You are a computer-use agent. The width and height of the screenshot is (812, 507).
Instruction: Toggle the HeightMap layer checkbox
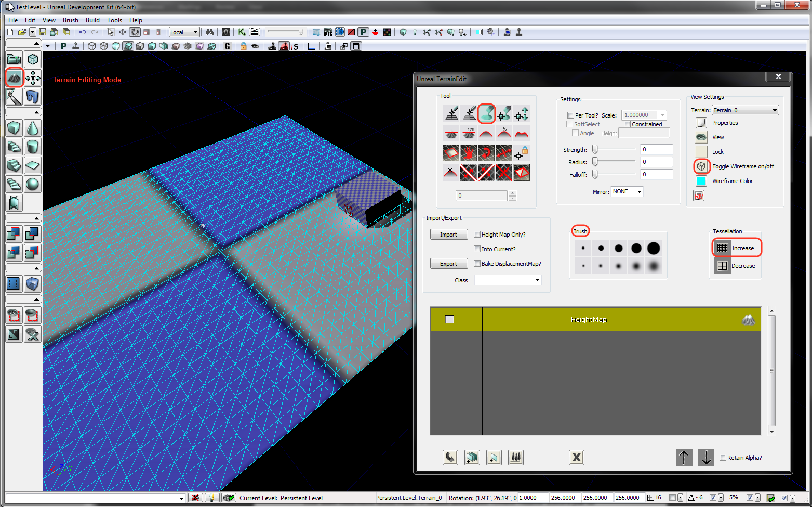[449, 319]
